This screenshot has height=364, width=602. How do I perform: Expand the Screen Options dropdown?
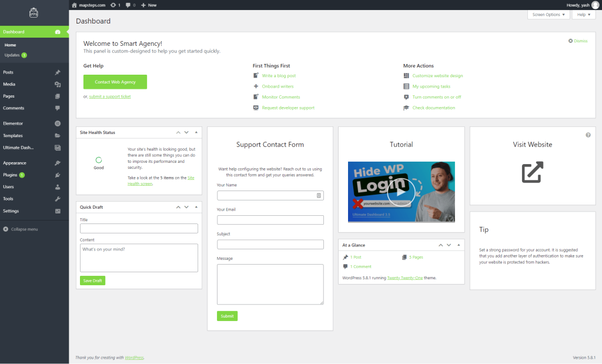tap(548, 14)
